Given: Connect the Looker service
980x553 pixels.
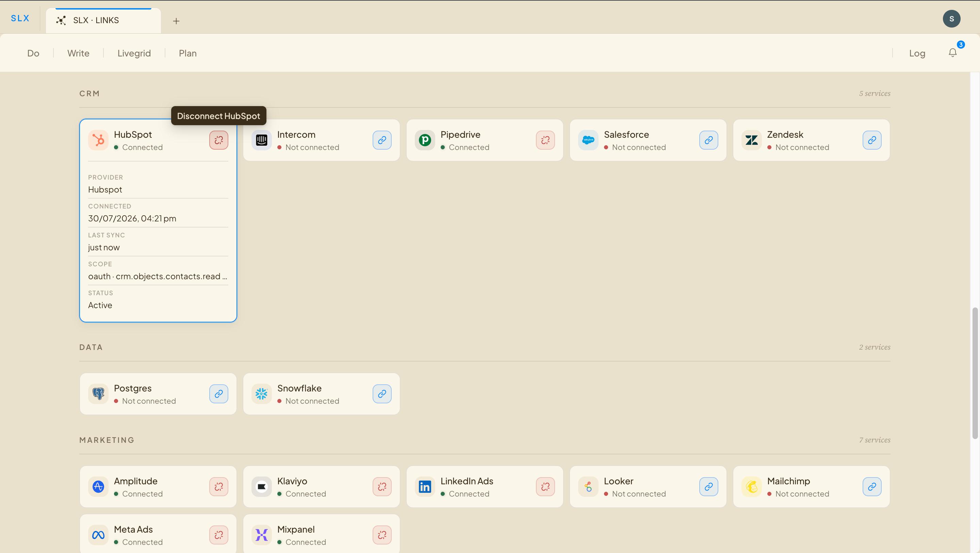Looking at the screenshot, I should pyautogui.click(x=709, y=486).
